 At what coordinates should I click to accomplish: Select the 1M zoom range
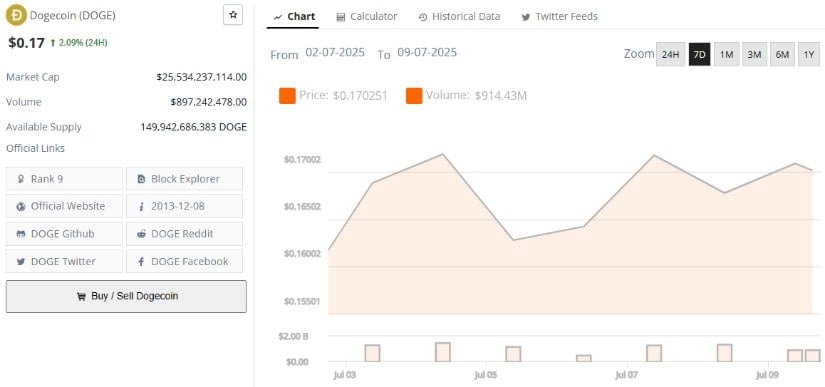[727, 54]
